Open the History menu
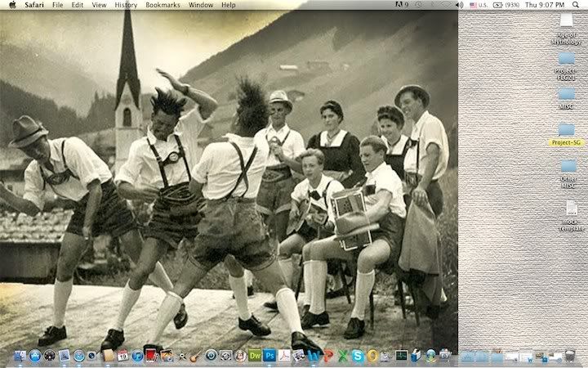The image size is (588, 368). tap(126, 5)
